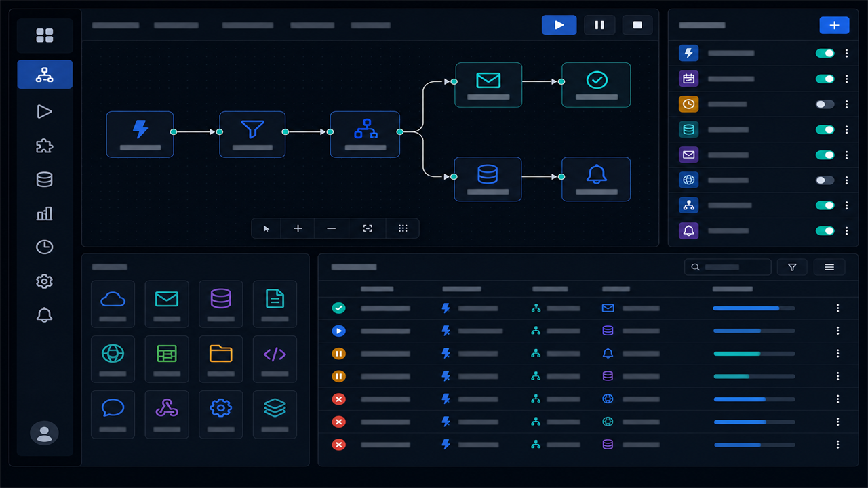
Task: Zoom in with the plus canvas tool
Action: 298,228
